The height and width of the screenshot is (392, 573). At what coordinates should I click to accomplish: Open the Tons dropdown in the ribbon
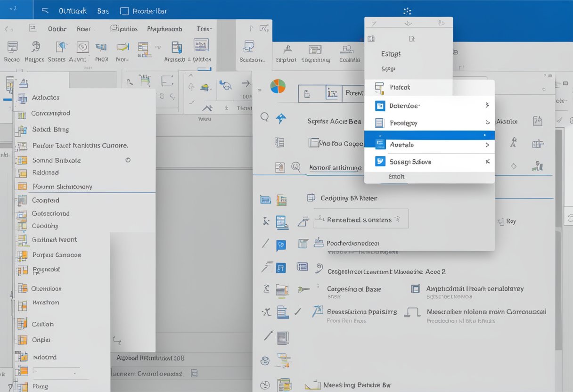coord(204,29)
